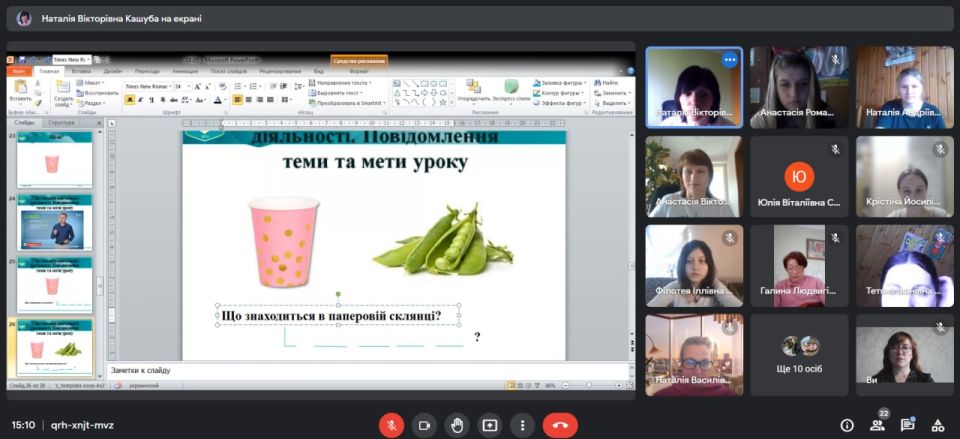
Task: Switch to normal view in the PowerPoint status bar
Action: coord(511,386)
